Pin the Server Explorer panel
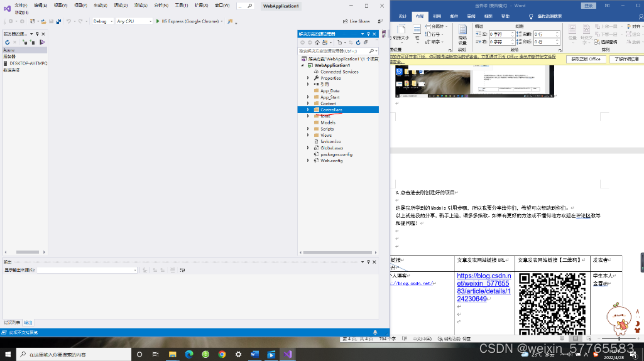 [x=37, y=34]
